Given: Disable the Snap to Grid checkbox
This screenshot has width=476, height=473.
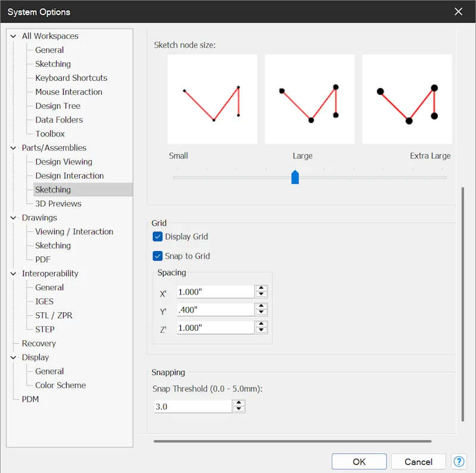Looking at the screenshot, I should click(158, 256).
